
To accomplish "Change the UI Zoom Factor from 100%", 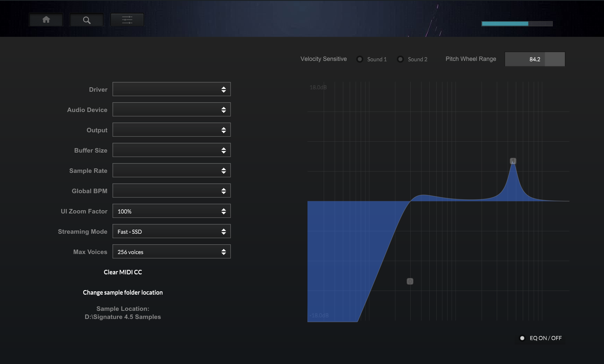I will 171,211.
